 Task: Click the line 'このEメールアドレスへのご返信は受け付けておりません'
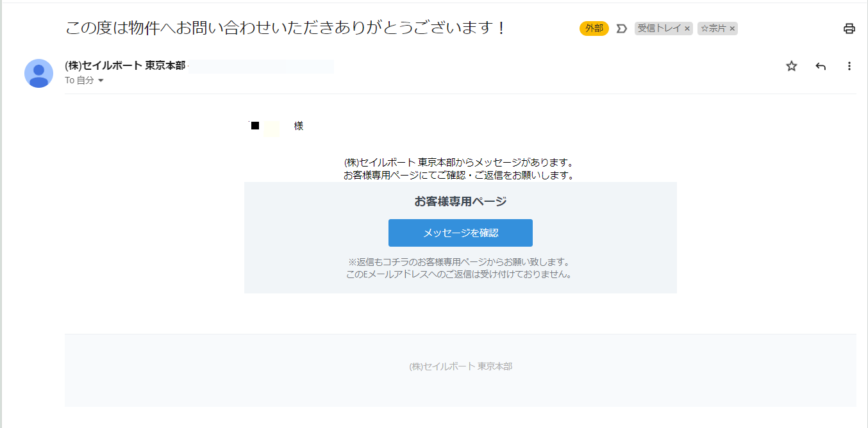[x=458, y=274]
